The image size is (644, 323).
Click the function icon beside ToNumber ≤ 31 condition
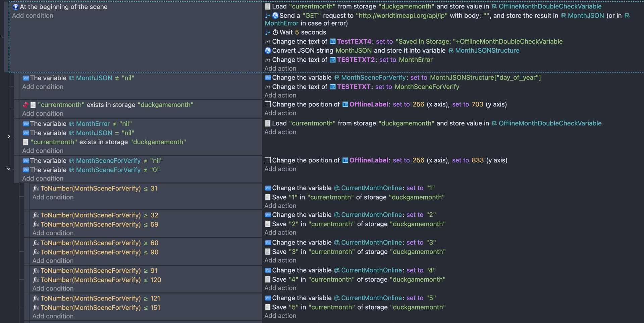(36, 189)
